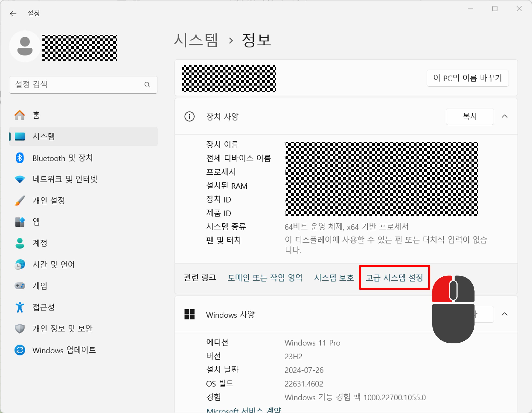
Task: Open 시간 및 언어 settings
Action: pos(83,264)
